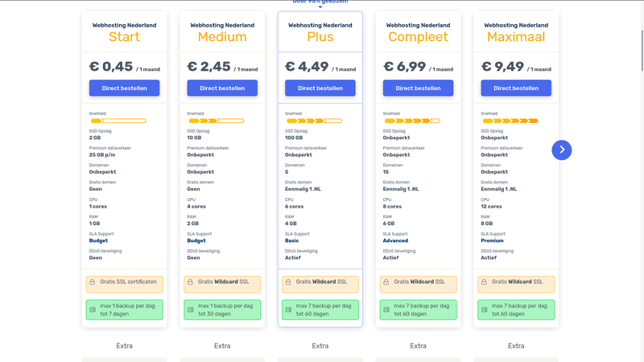The image size is (644, 362).
Task: Choose Direct bestellen for Compleet plan
Action: [x=418, y=88]
